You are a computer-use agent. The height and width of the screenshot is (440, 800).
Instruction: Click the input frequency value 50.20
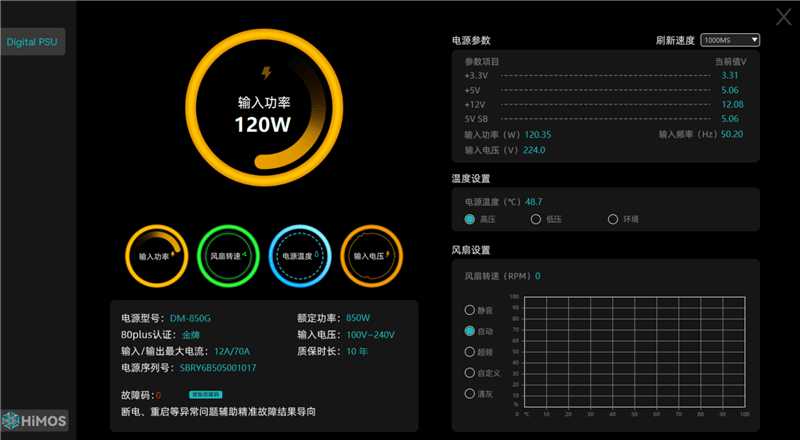pos(732,134)
